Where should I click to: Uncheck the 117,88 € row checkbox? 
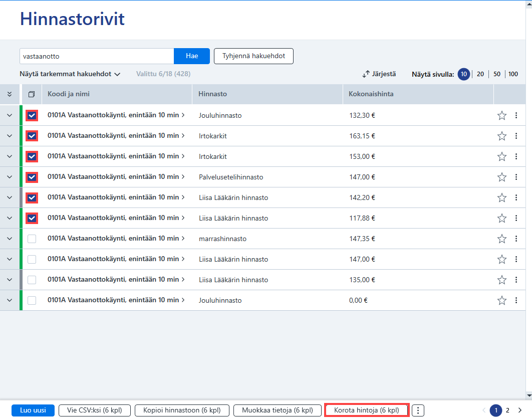point(32,218)
